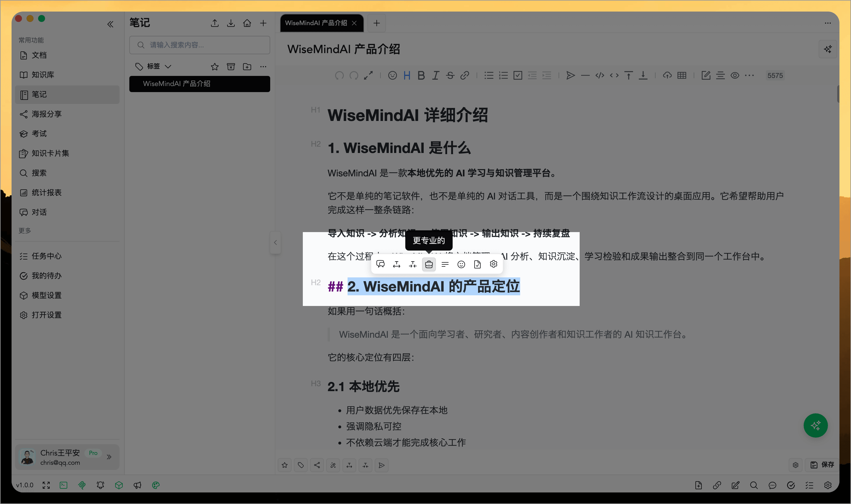Toggle bold formatting in the toolbar
This screenshot has width=851, height=504.
pos(421,75)
